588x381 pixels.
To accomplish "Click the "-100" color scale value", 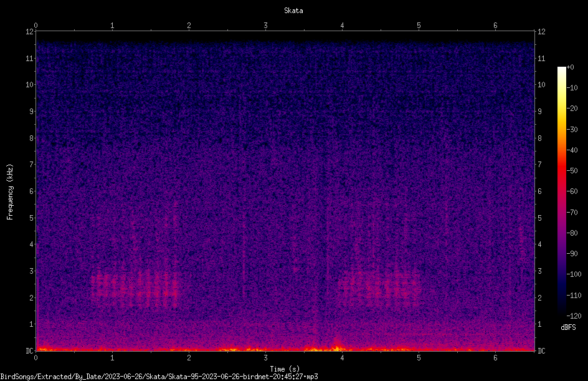I will click(x=574, y=274).
